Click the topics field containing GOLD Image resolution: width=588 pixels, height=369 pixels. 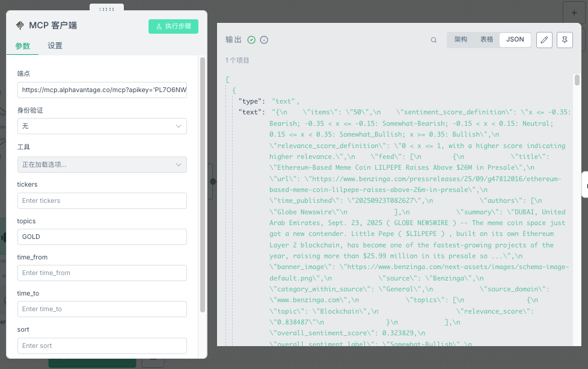pyautogui.click(x=102, y=237)
